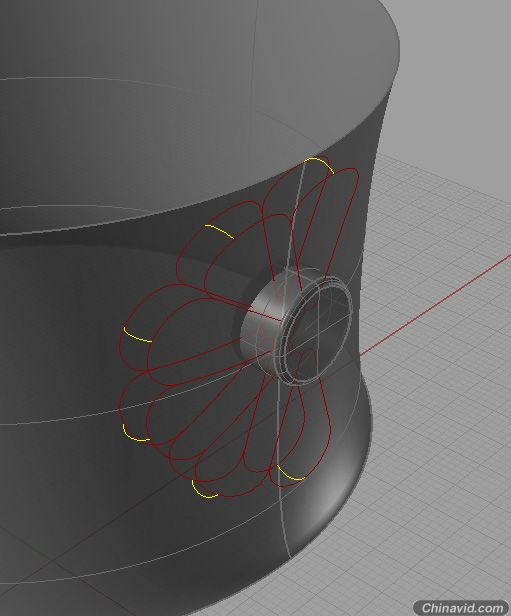
Task: Select yellow segment on lower-left petal tip
Action: [x=134, y=435]
